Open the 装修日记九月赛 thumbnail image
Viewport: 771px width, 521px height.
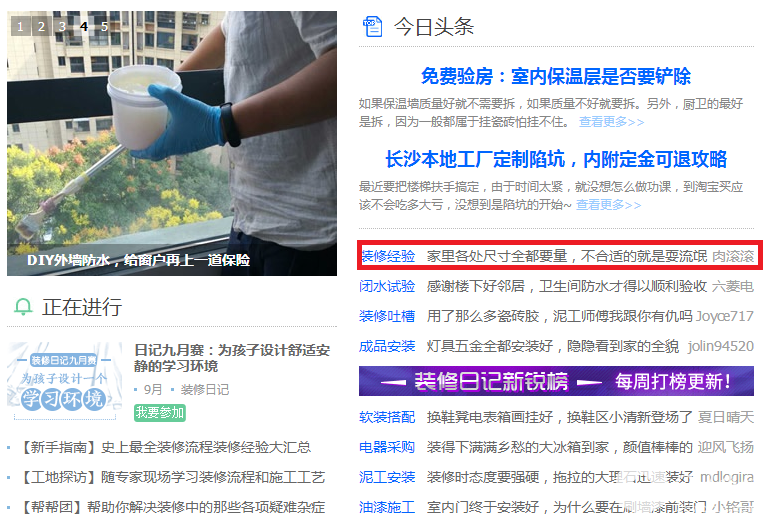pos(65,380)
